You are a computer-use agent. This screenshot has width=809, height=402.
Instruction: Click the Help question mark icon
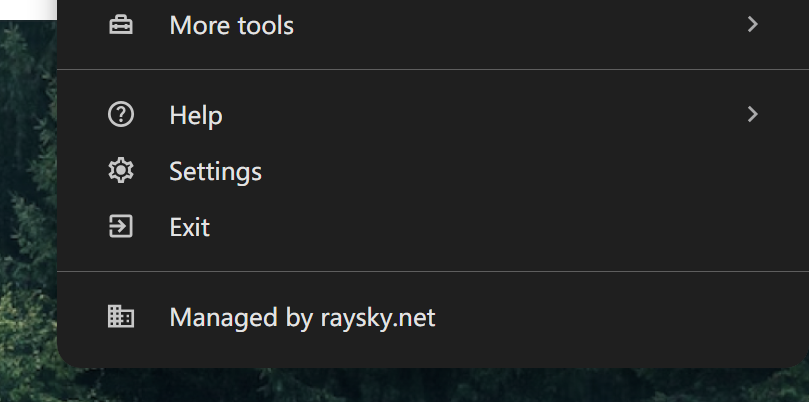pyautogui.click(x=120, y=115)
